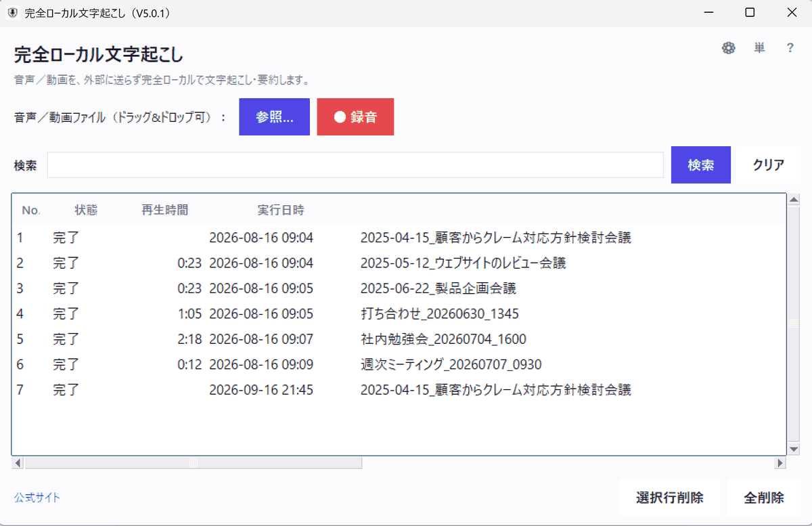Click the 参照... browse button
The height and width of the screenshot is (526, 812).
(x=274, y=117)
